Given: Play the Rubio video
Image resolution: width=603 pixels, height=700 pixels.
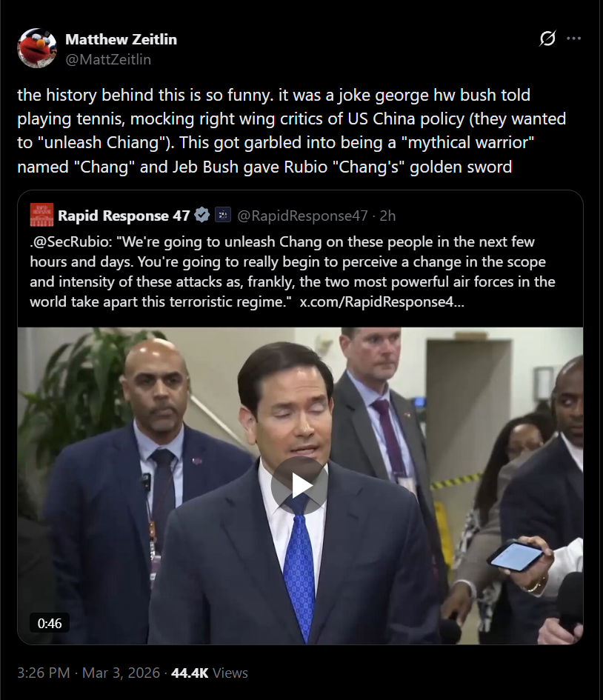Looking at the screenshot, I should click(299, 486).
